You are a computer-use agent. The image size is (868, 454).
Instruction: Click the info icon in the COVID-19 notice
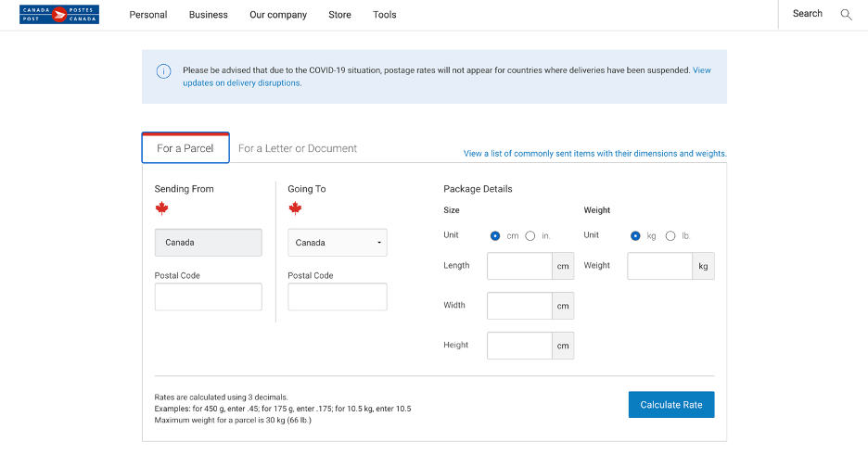coord(163,71)
